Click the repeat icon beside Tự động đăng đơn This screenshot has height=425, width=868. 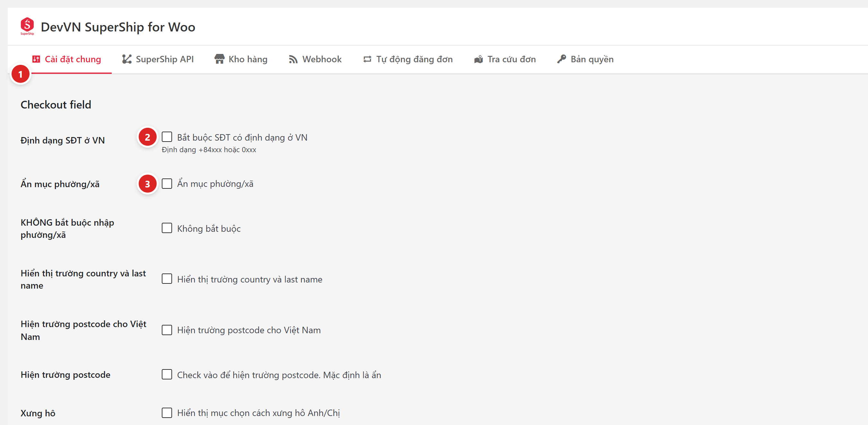[367, 59]
